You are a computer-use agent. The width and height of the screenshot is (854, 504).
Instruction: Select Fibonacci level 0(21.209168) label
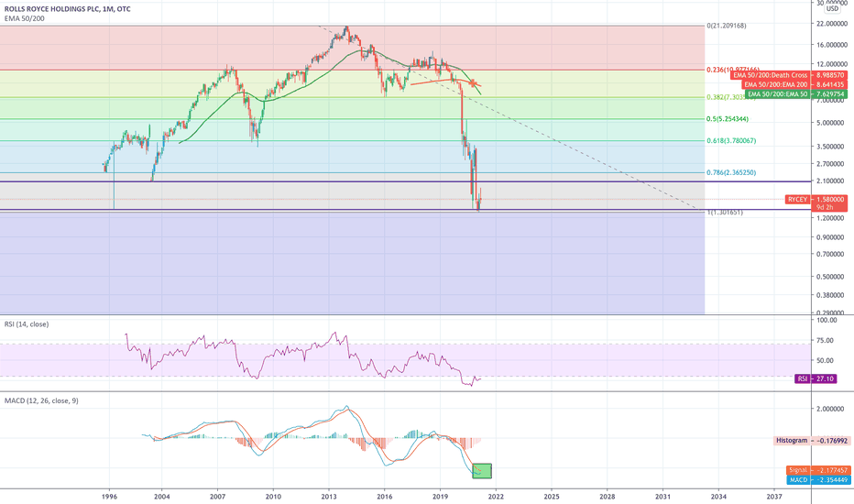coord(727,26)
